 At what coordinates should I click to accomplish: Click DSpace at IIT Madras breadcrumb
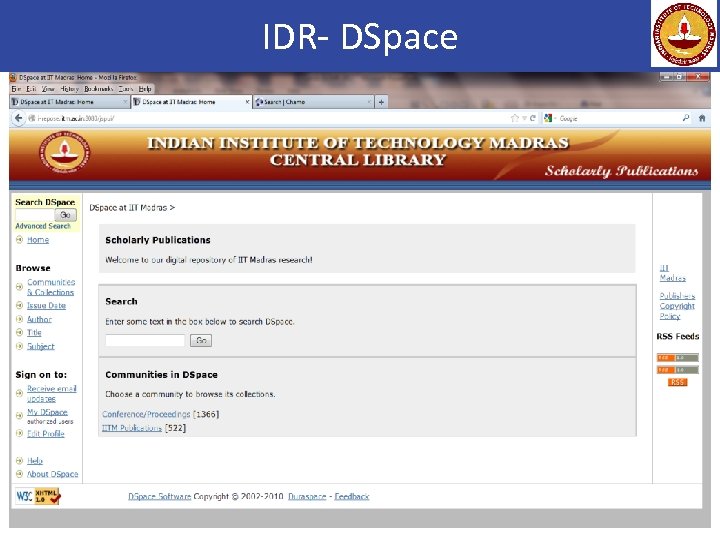[x=128, y=208]
